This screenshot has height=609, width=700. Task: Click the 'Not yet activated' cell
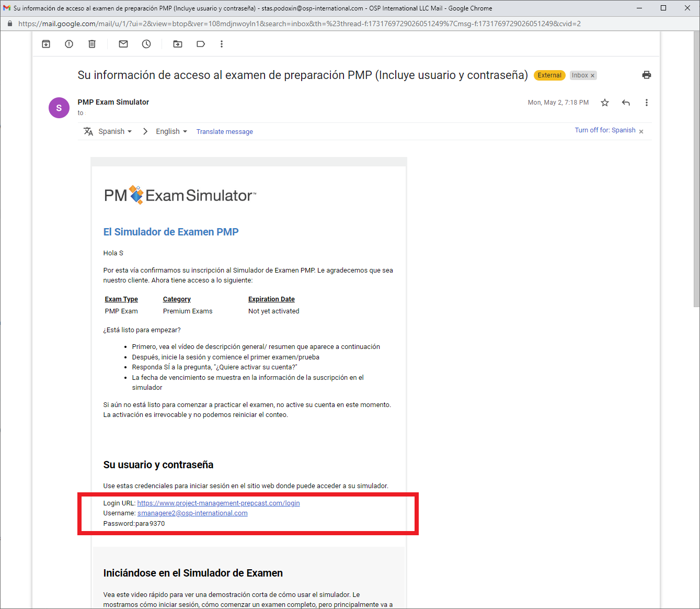coord(274,311)
